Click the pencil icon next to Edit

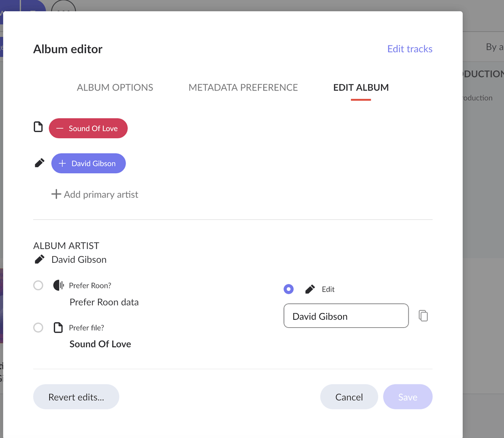309,289
